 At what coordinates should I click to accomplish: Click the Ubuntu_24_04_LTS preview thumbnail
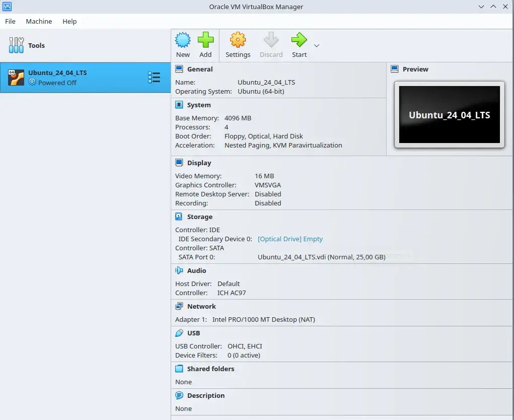coord(449,115)
